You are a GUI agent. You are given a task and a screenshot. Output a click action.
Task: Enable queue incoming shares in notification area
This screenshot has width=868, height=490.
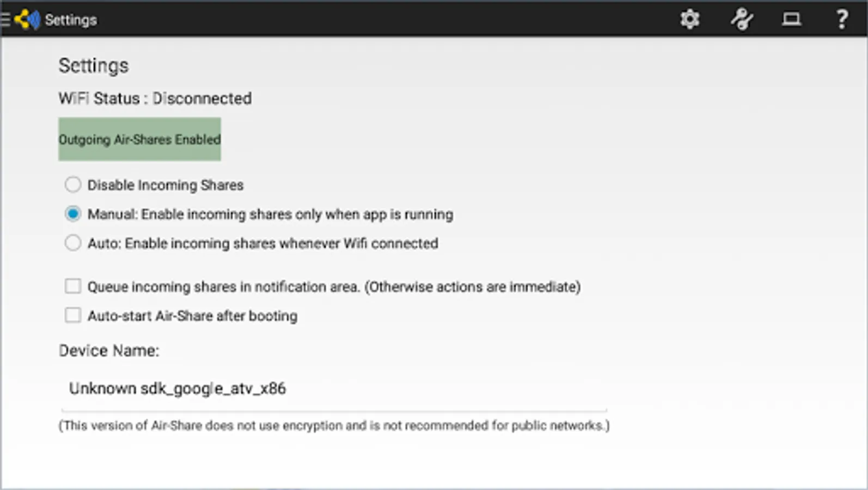tap(73, 286)
